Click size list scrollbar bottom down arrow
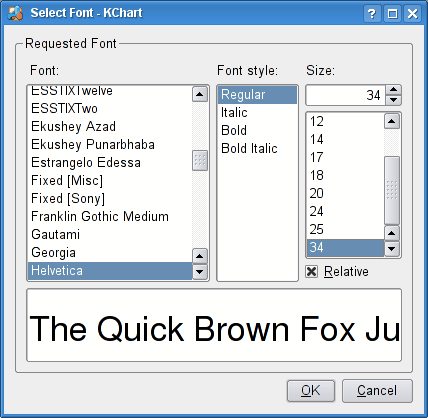Image resolution: width=428 pixels, height=418 pixels. click(x=392, y=248)
